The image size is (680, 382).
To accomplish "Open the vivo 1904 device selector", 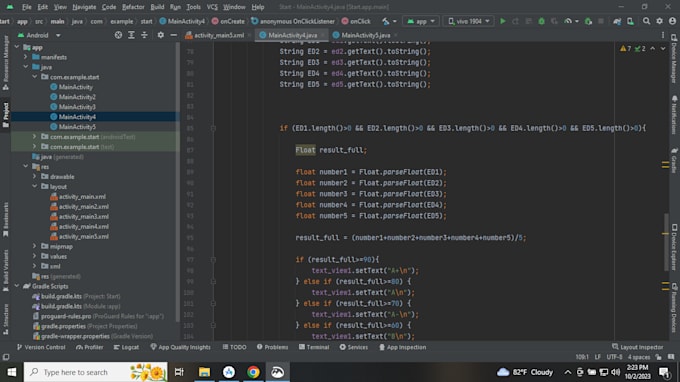I will pos(468,21).
